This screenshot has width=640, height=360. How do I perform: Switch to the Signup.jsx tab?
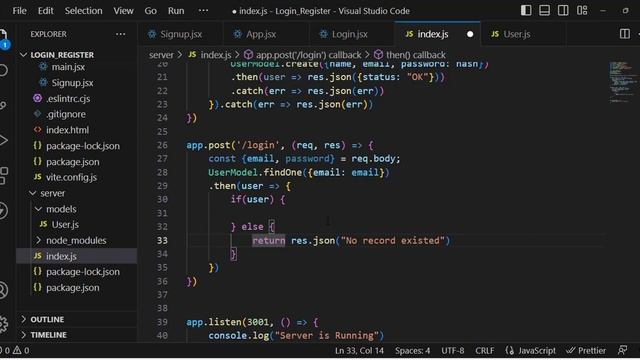[x=180, y=34]
